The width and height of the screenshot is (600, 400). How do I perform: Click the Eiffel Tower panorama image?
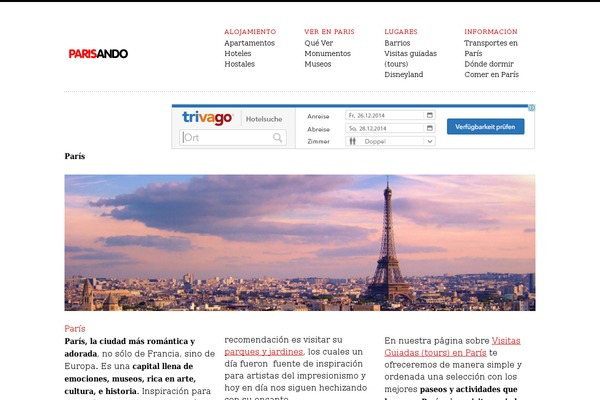click(x=300, y=243)
